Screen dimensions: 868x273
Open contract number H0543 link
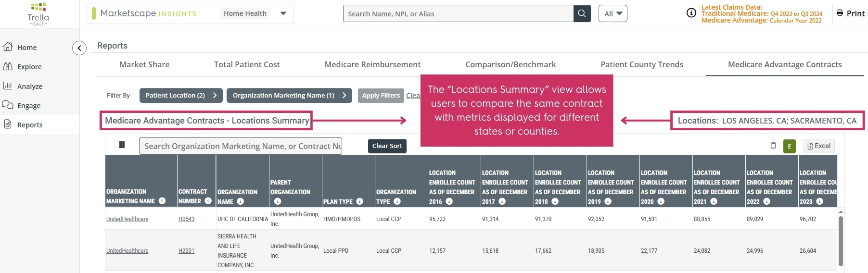(186, 219)
